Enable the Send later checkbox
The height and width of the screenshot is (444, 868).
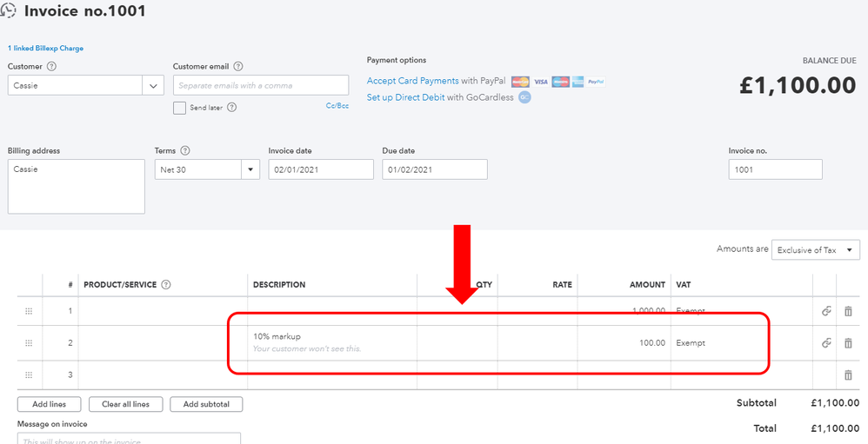[x=179, y=108]
